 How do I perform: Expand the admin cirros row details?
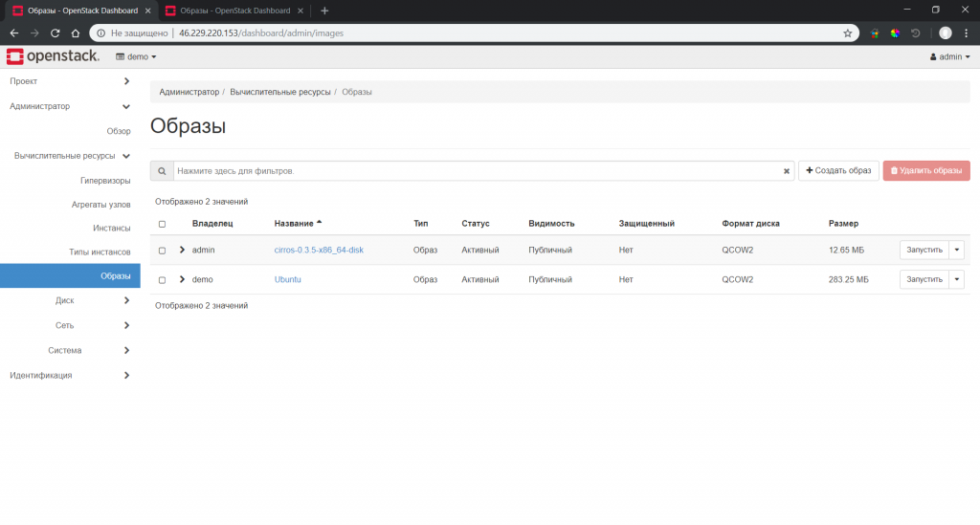(x=182, y=250)
